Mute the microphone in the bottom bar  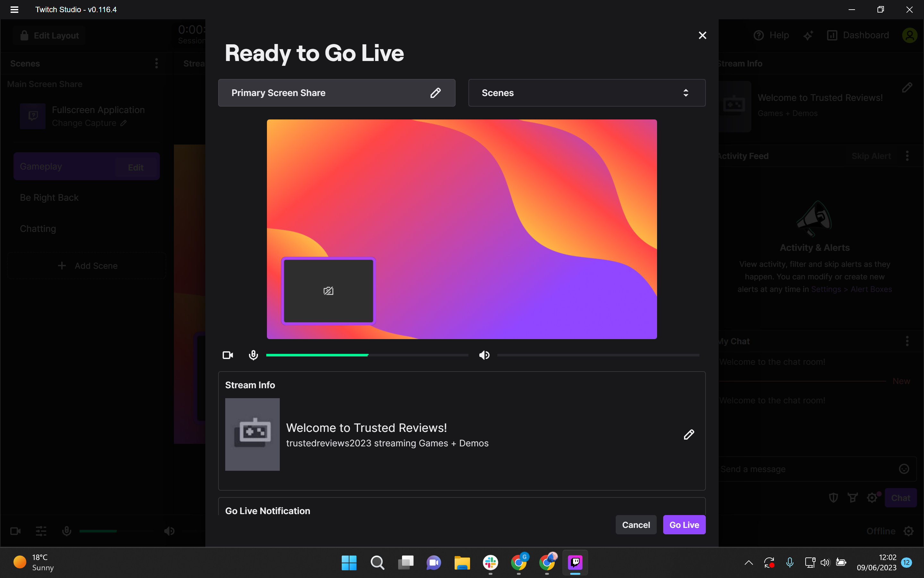[66, 531]
